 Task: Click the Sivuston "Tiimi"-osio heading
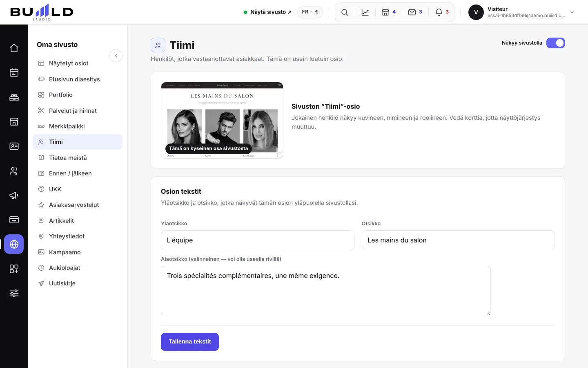tap(325, 106)
